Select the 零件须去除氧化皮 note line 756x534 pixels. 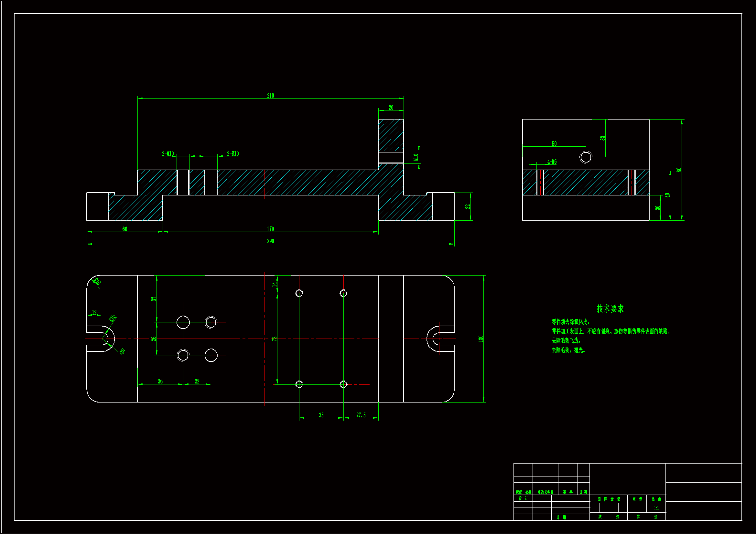pyautogui.click(x=571, y=322)
